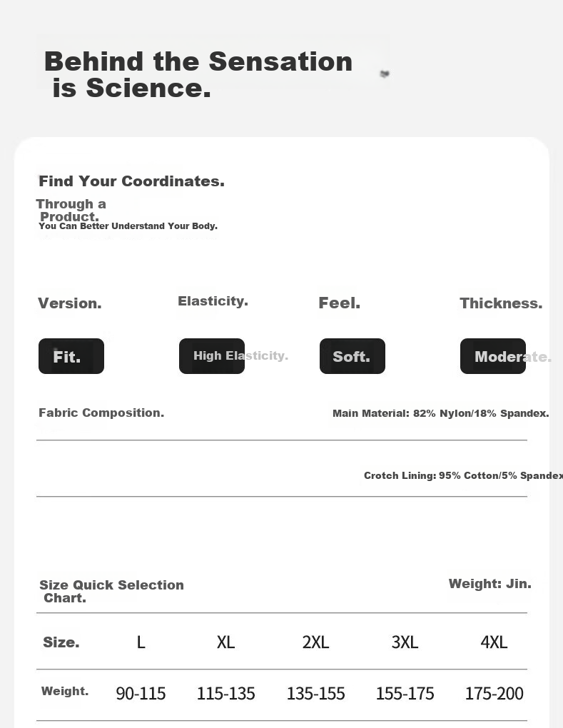Screen dimensions: 563x728
Task: Select the High Elasticity badge
Action: point(212,356)
